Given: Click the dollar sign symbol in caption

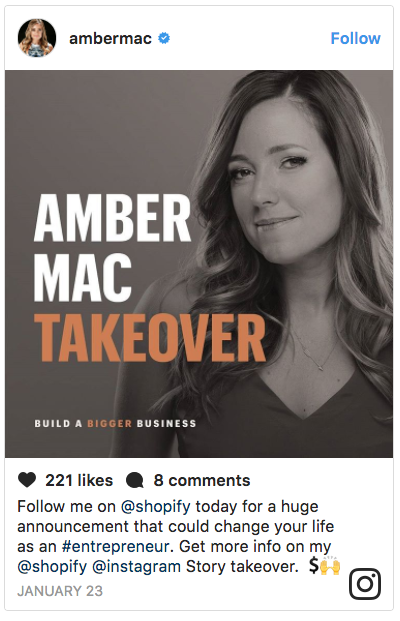Looking at the screenshot, I should click(x=314, y=566).
